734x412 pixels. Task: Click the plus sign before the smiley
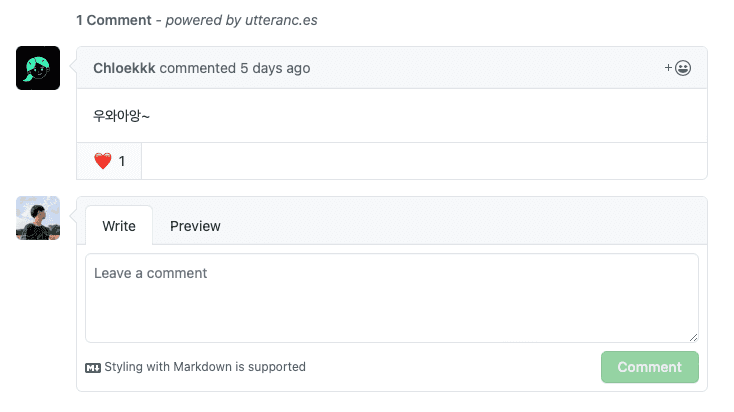point(668,68)
